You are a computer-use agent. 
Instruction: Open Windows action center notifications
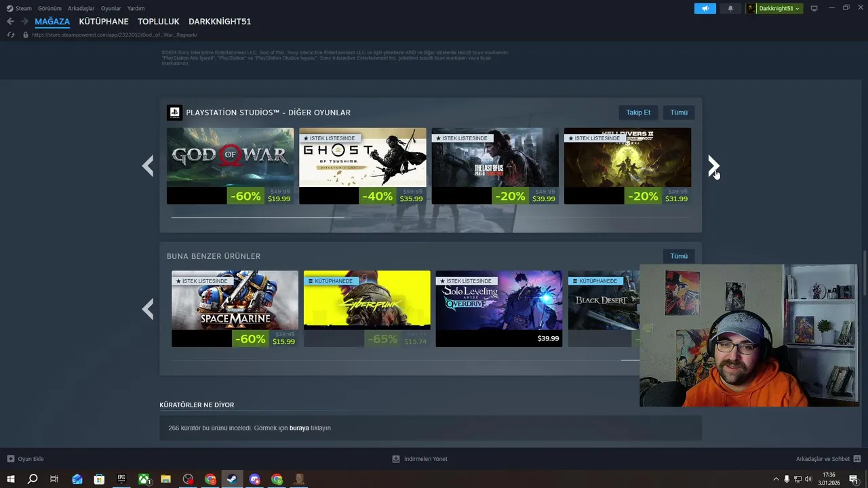point(854,479)
